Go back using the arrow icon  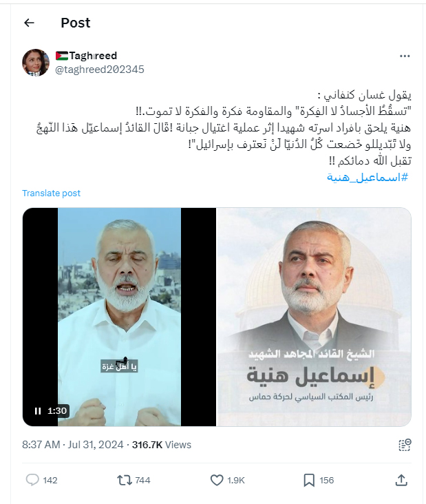click(29, 23)
